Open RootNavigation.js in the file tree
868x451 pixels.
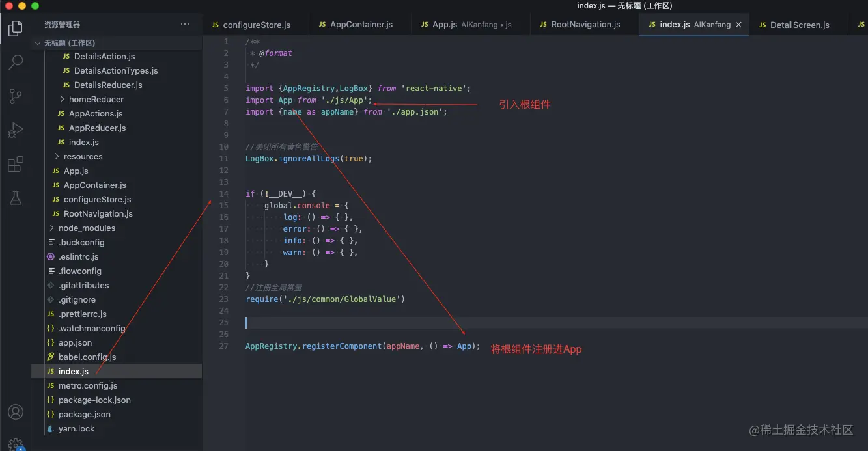click(117, 213)
